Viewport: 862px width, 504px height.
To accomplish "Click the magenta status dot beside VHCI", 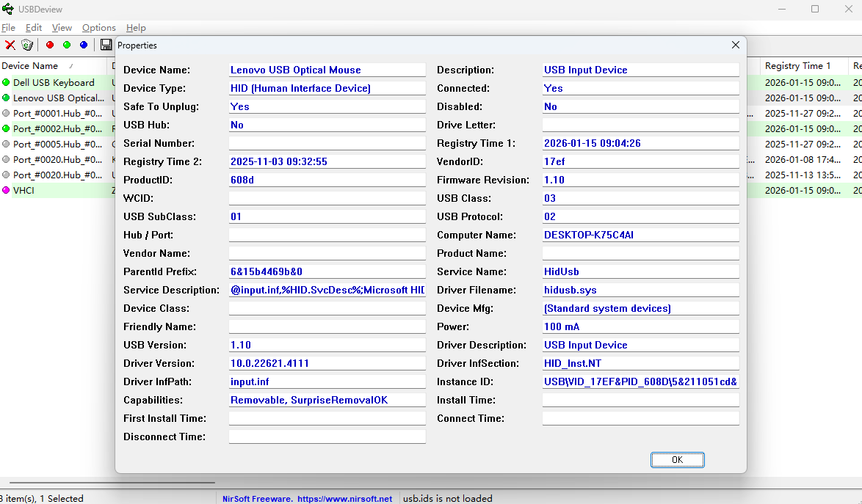I will [6, 191].
